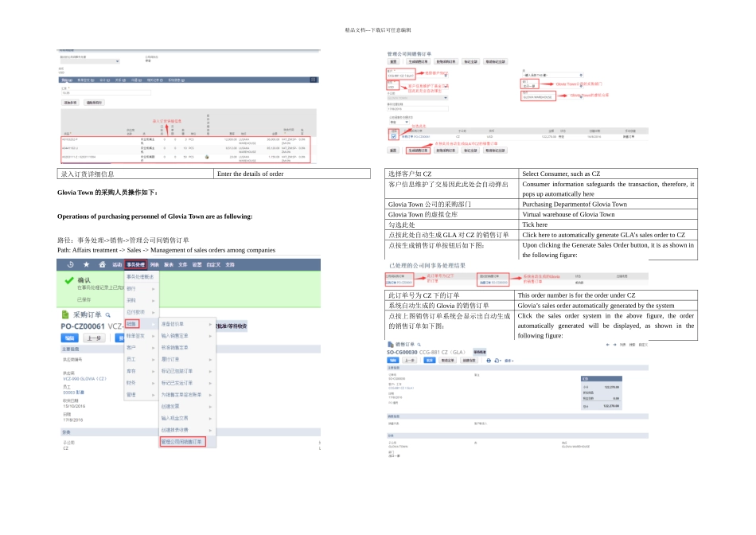Click top 取消标记全部 button

495,62
